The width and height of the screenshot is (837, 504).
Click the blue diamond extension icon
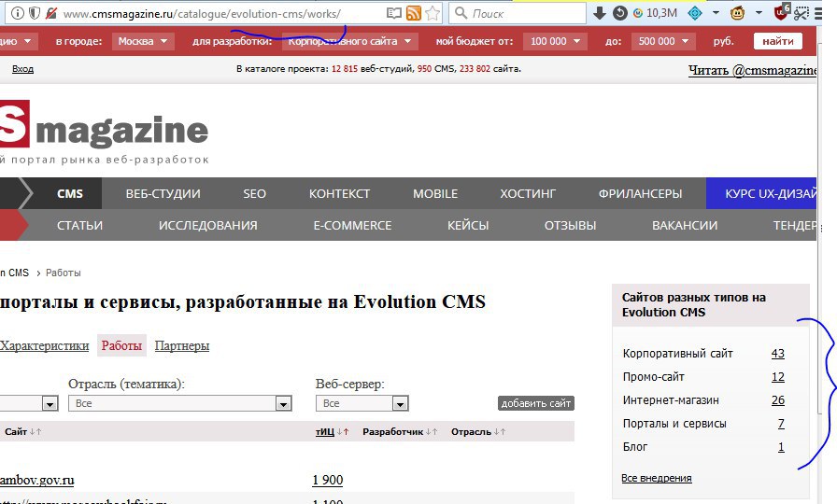[695, 13]
